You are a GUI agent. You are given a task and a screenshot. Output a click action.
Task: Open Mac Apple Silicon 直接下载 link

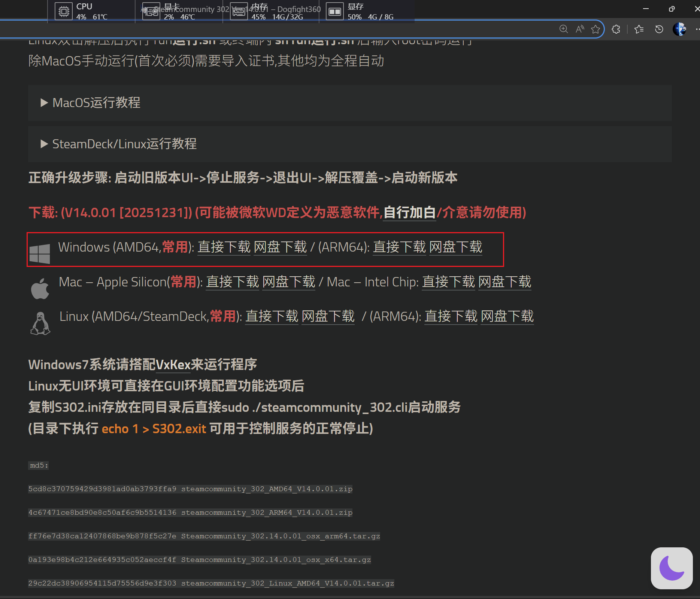click(x=233, y=282)
